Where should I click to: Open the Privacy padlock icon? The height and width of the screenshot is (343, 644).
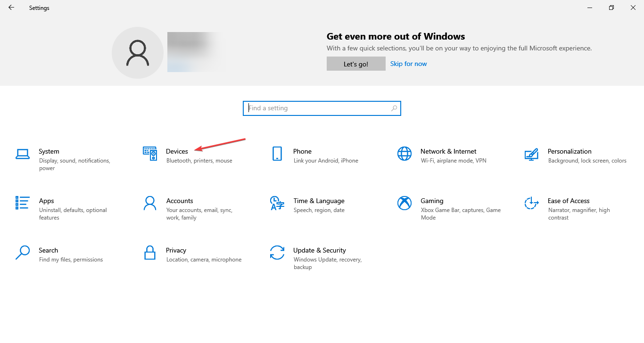click(150, 253)
